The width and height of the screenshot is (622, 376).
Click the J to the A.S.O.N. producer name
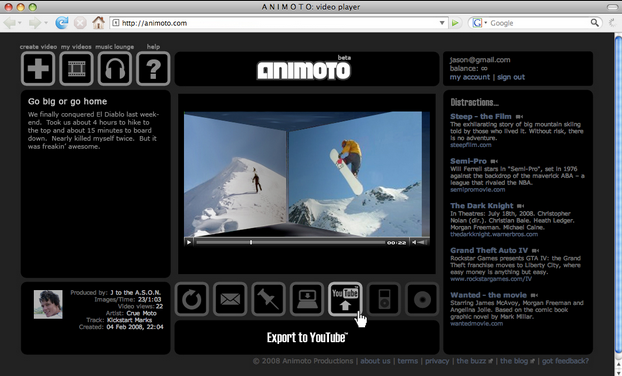(x=135, y=293)
